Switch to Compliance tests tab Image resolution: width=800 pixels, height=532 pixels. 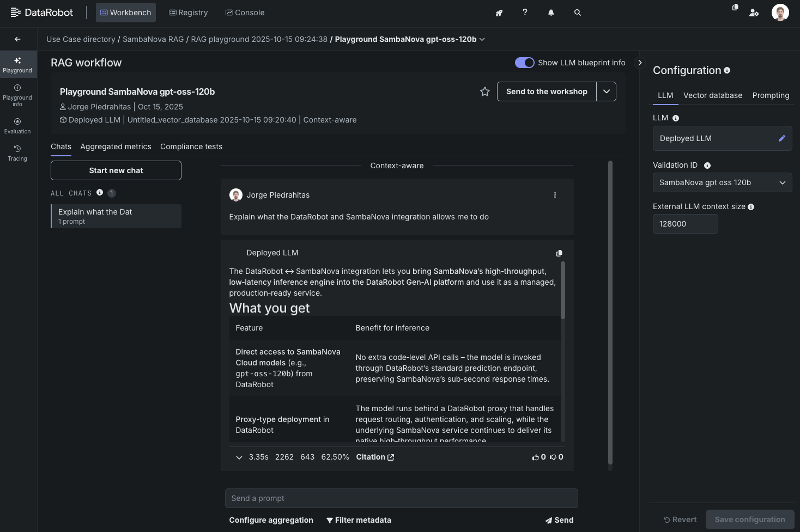coord(191,146)
